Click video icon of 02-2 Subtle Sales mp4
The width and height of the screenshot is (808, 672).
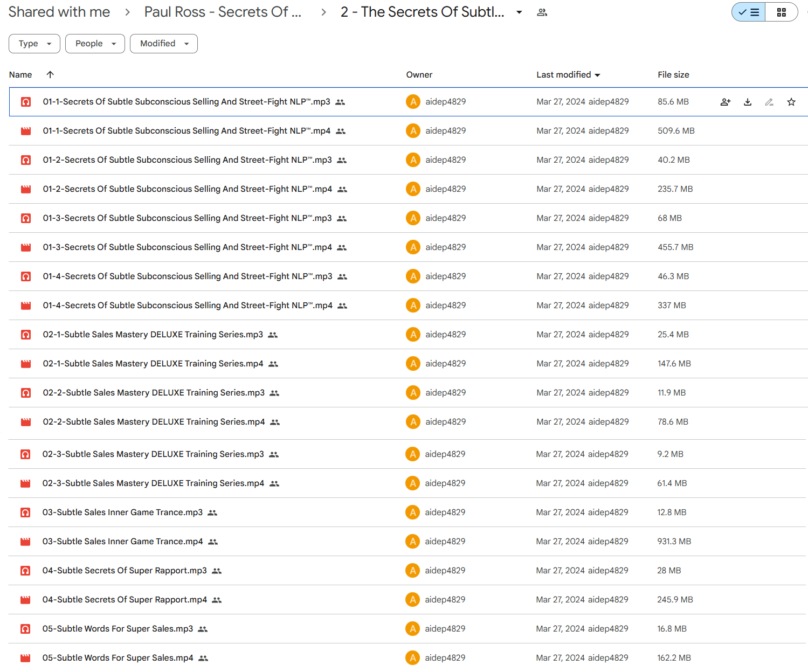click(x=26, y=422)
